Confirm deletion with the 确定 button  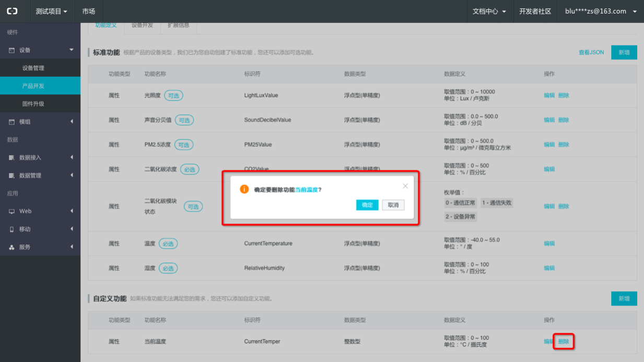(367, 205)
